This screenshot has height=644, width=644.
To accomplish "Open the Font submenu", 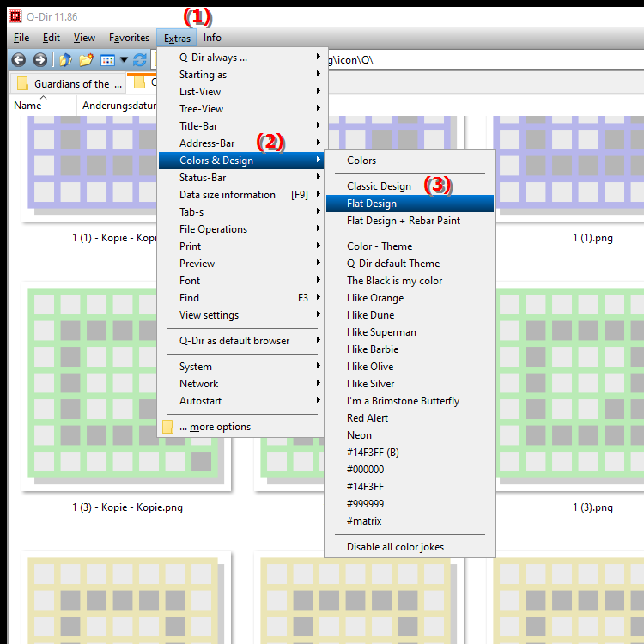I will (241, 281).
